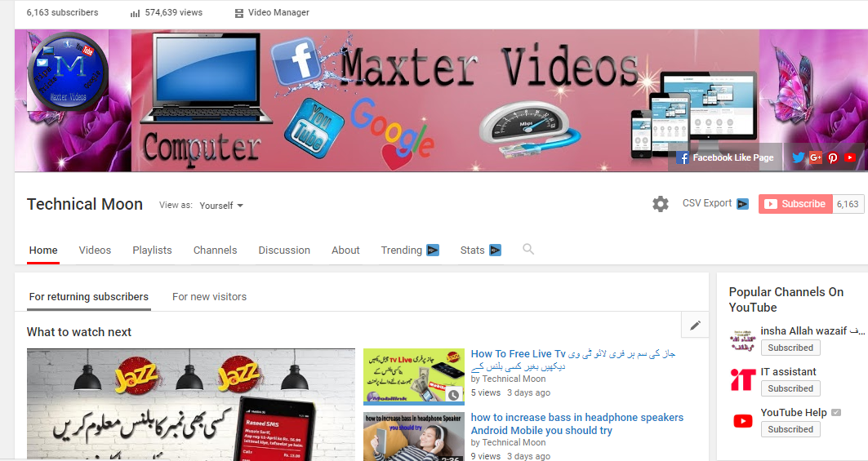868x461 pixels.
Task: Click YouTube Help channel logo
Action: coord(743,421)
